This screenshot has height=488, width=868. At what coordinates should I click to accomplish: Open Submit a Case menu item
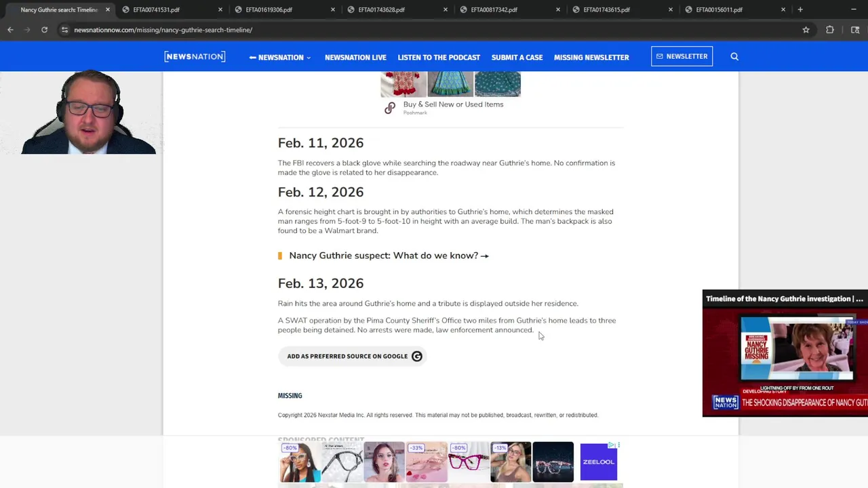point(517,58)
